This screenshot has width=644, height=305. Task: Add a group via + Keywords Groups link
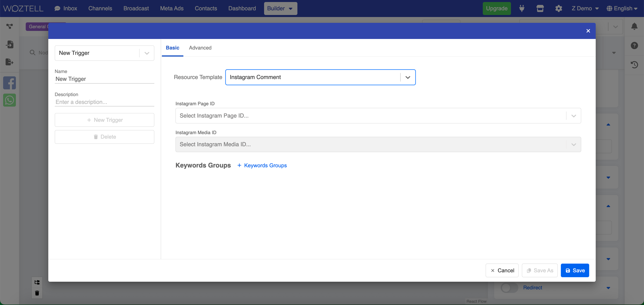tap(262, 165)
